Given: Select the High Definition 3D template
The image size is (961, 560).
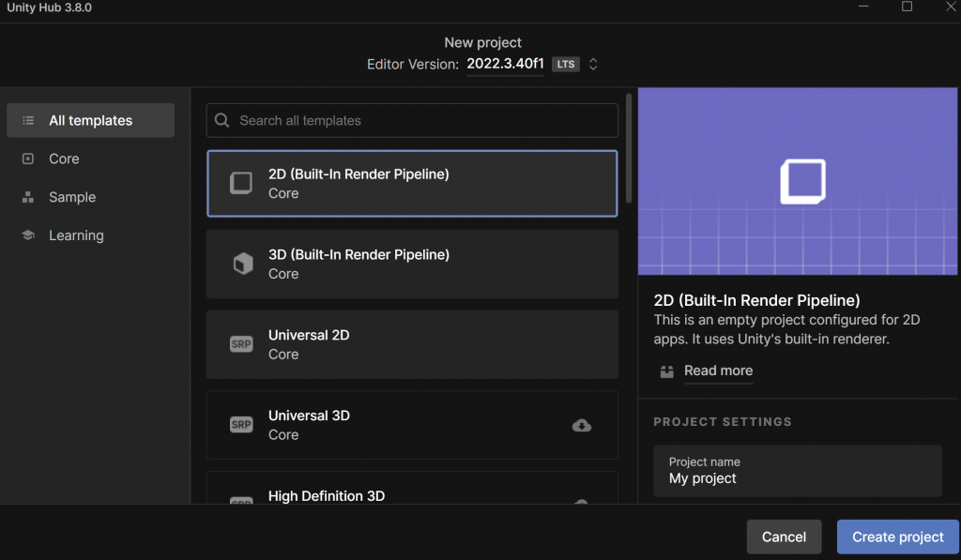Looking at the screenshot, I should click(x=412, y=489).
